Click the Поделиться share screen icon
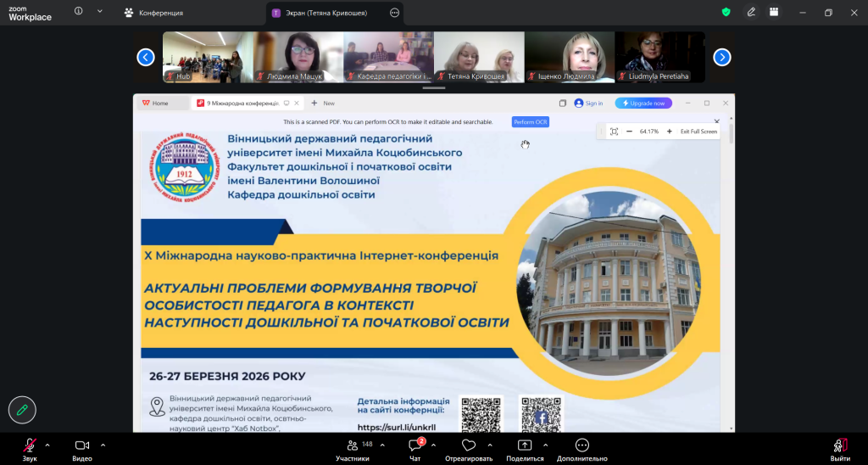 click(525, 445)
